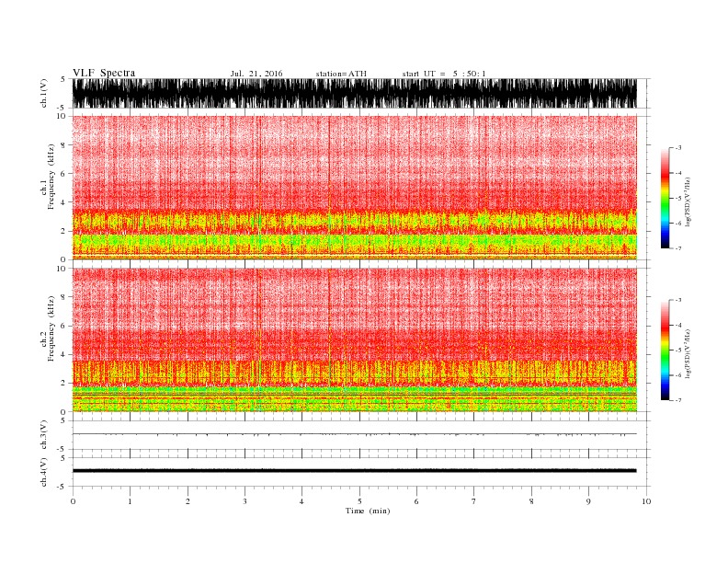Click the "VLF Spectra" plot title
728x563 pixels.
pos(104,73)
